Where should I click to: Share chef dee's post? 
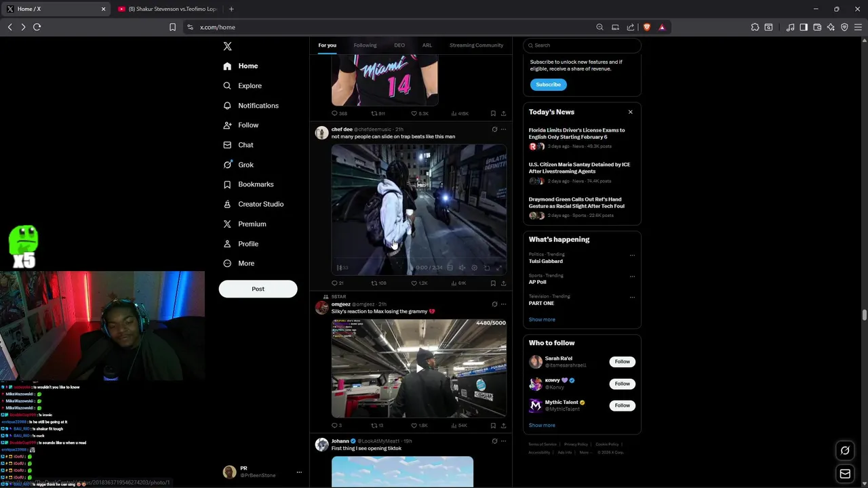click(503, 283)
